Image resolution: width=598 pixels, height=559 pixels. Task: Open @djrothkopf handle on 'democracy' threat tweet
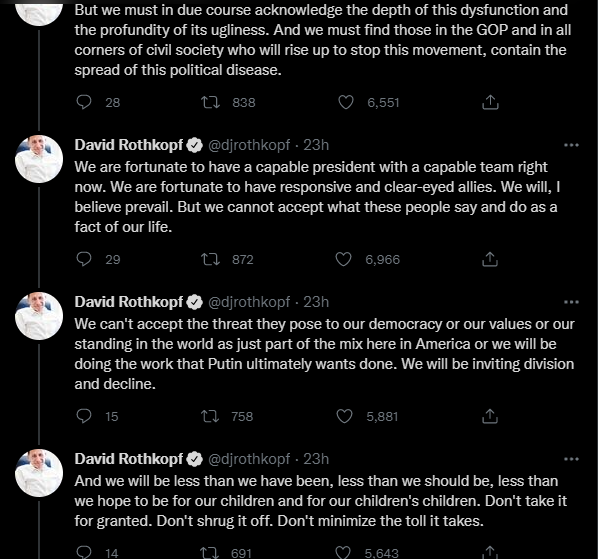[249, 302]
